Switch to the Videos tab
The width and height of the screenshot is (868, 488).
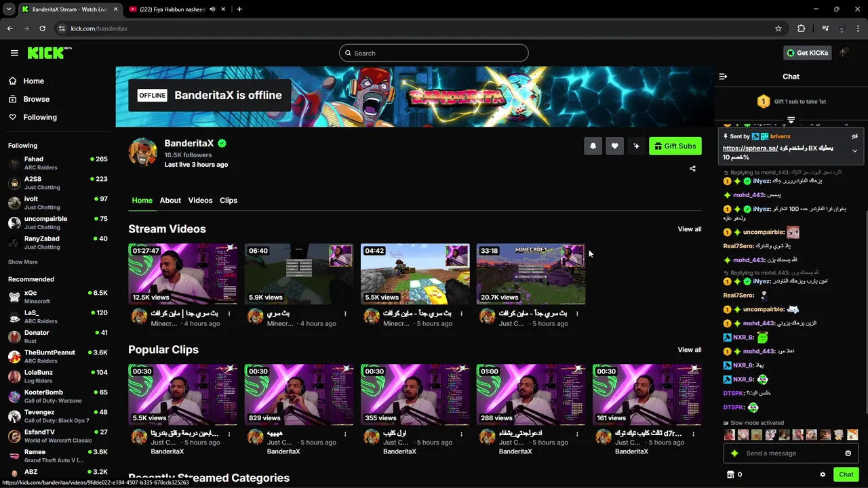[x=200, y=200]
